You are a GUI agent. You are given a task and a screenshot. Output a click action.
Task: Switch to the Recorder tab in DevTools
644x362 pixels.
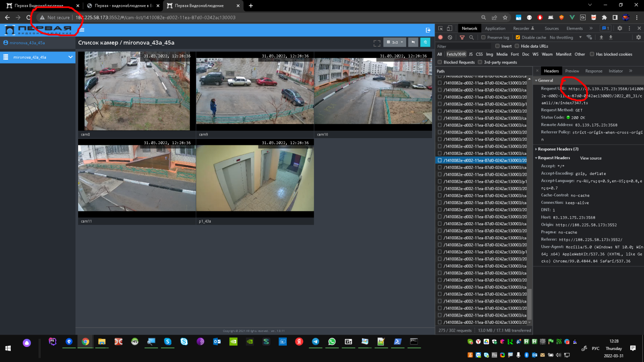coord(523,28)
